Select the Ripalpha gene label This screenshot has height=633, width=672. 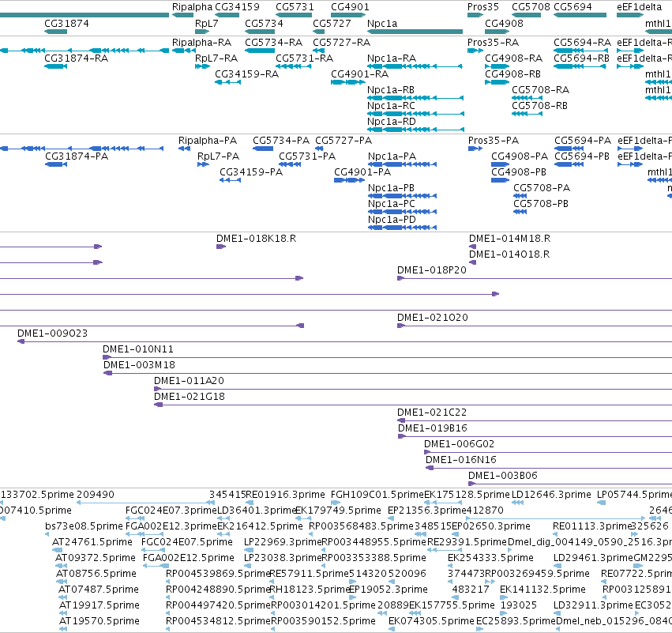pos(192,7)
